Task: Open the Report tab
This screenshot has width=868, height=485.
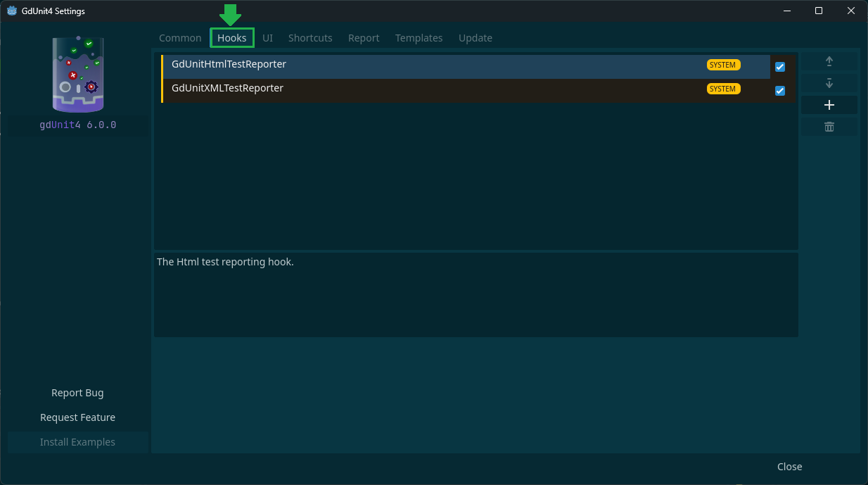Action: pos(364,38)
